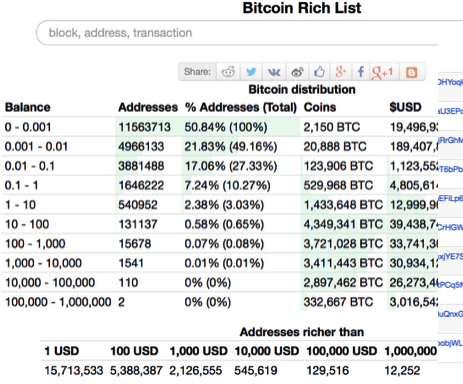Select '20,888 BTC' coins cell
Image resolution: width=463 pixels, height=384 pixels.
click(x=335, y=146)
